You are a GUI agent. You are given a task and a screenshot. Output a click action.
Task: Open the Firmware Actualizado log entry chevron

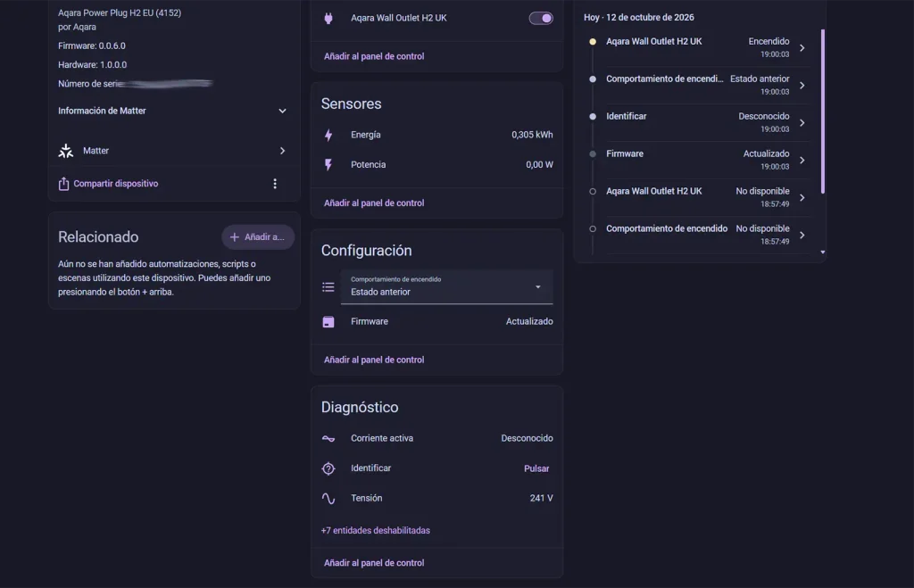coord(802,161)
